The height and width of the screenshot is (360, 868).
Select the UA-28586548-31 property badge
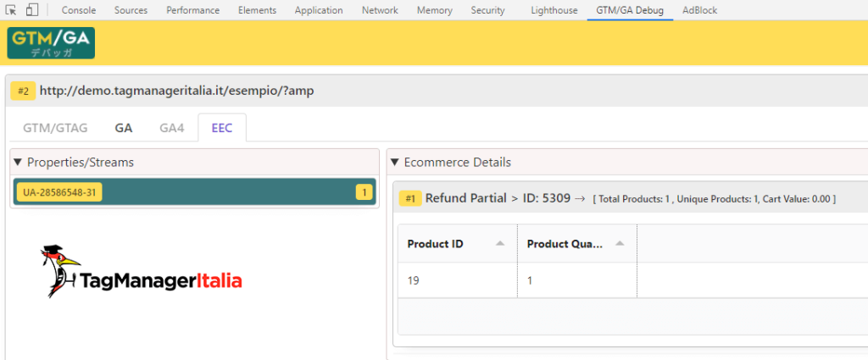(x=59, y=192)
